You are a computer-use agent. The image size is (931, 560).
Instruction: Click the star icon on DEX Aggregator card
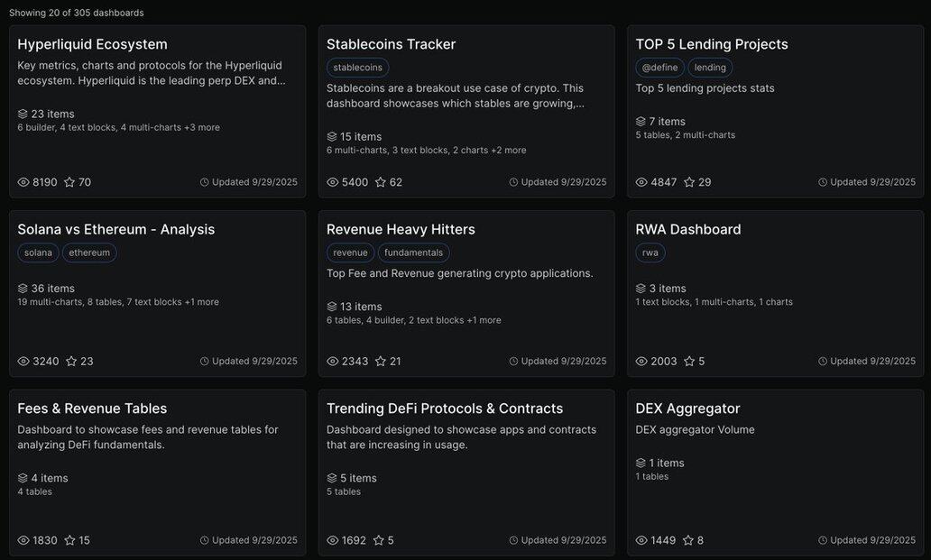(688, 541)
